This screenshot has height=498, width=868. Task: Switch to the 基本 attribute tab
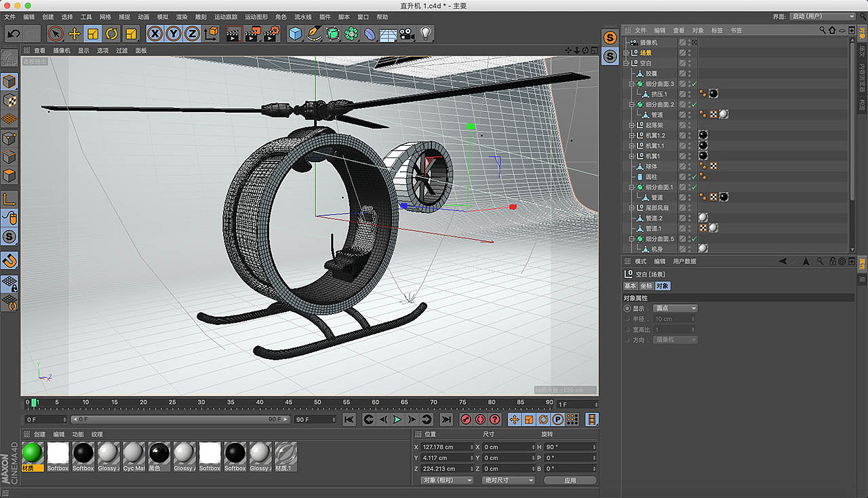click(631, 286)
